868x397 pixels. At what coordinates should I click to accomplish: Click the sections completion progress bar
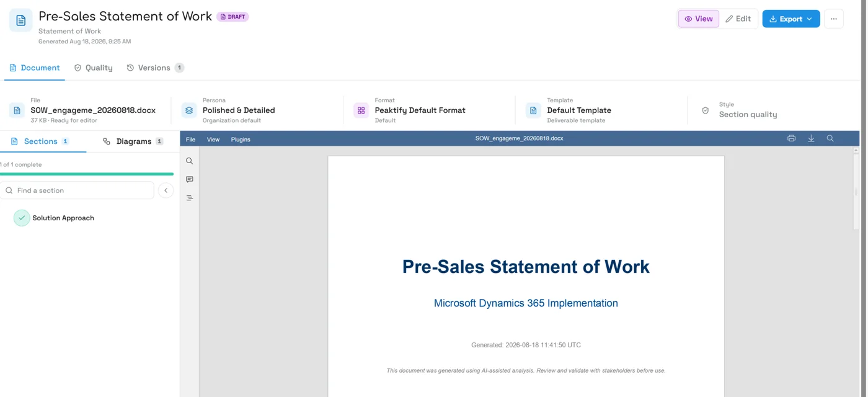87,174
